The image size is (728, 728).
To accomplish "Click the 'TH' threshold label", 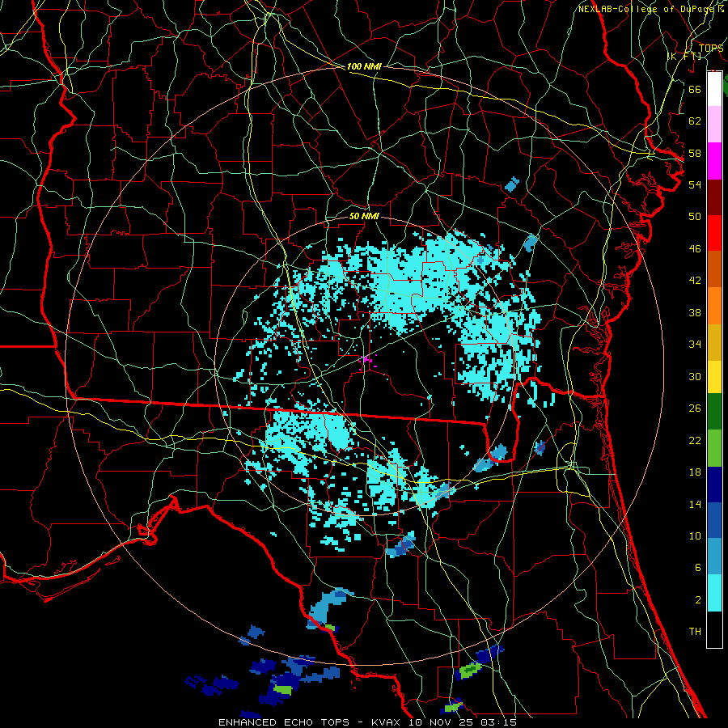I will (695, 632).
